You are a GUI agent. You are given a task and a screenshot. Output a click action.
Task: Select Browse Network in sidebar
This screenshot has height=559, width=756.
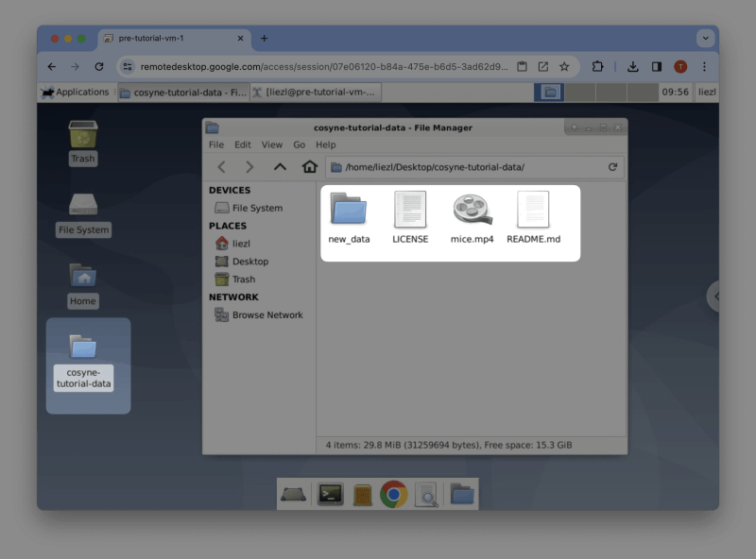point(259,314)
